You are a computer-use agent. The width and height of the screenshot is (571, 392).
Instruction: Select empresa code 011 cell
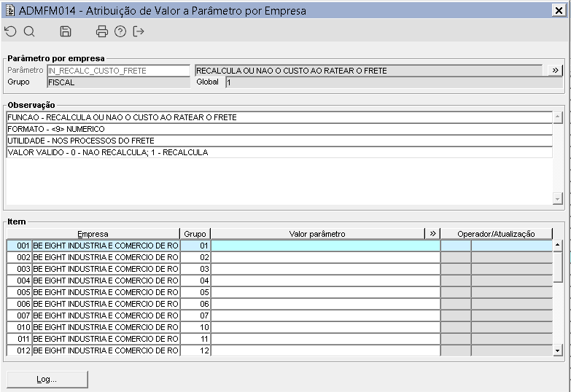pyautogui.click(x=19, y=339)
